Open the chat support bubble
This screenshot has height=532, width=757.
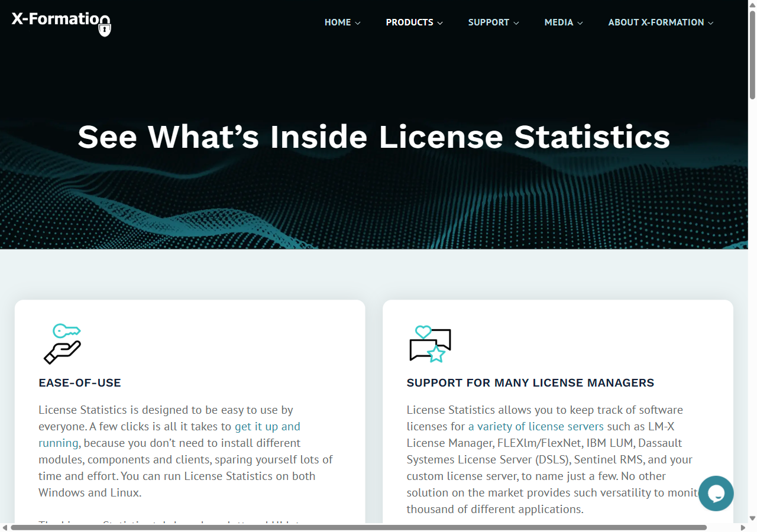[x=716, y=493]
